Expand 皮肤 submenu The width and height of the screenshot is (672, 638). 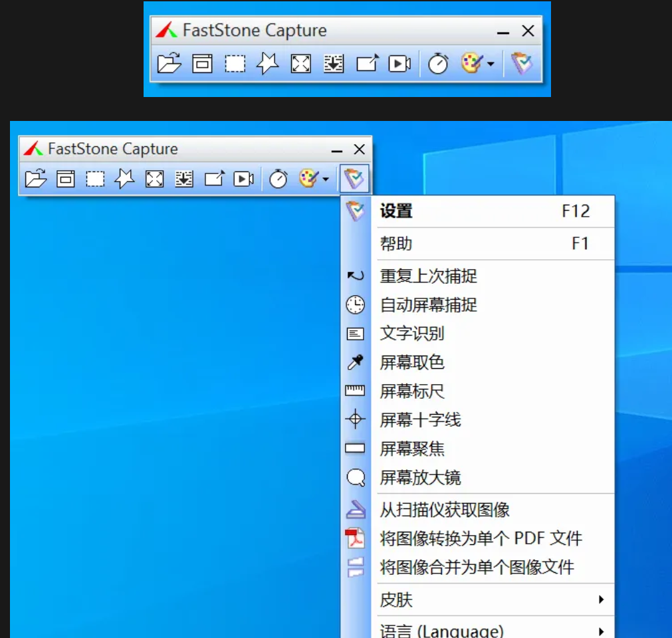477,599
